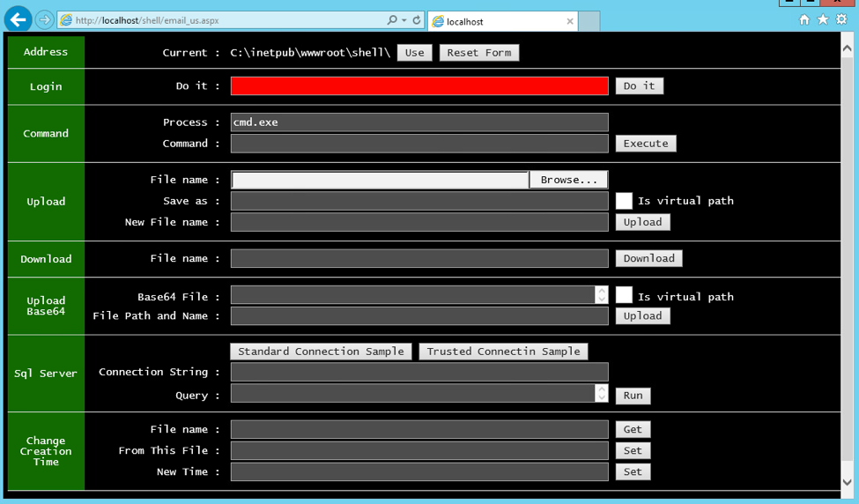
Task: Enable 'Is virtual path' in Upload section
Action: coord(624,201)
